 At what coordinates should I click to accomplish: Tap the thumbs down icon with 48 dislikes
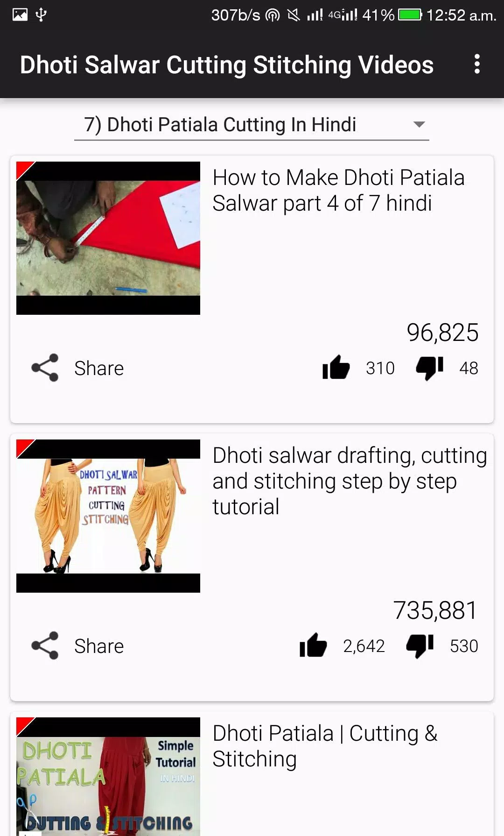pos(430,368)
